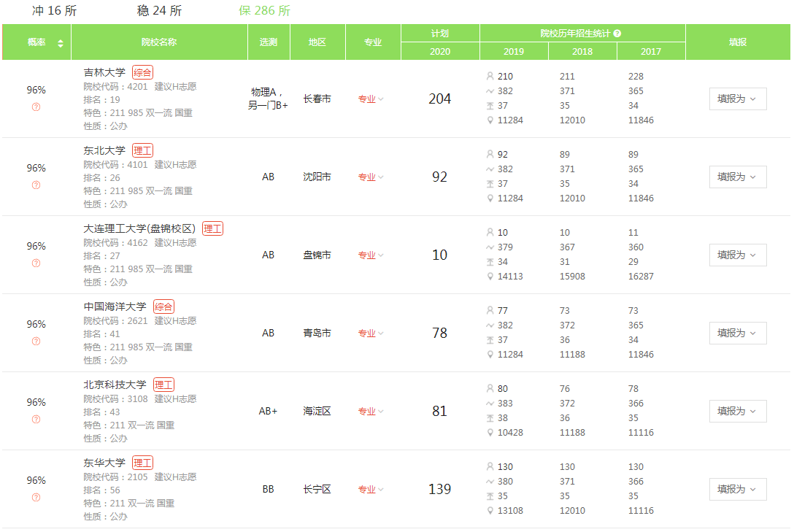794x532 pixels.
Task: Sort the 概率 column ascending
Action: pyautogui.click(x=60, y=39)
